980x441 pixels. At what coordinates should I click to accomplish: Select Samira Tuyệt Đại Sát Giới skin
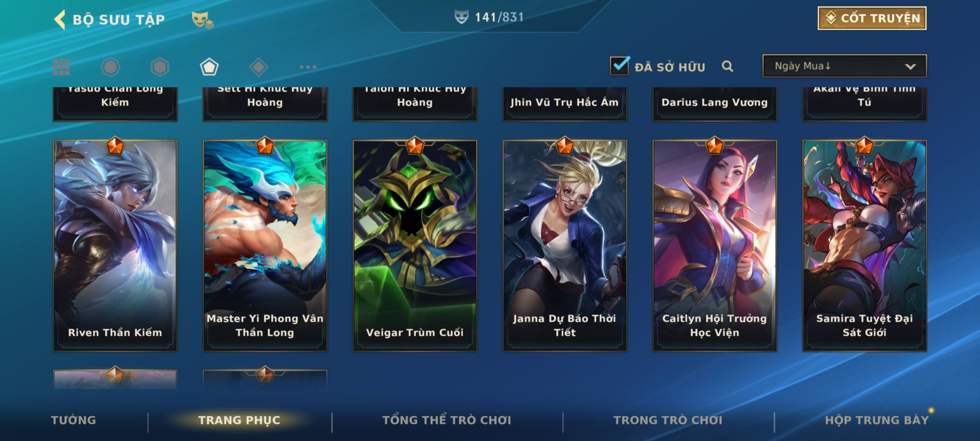(x=864, y=245)
